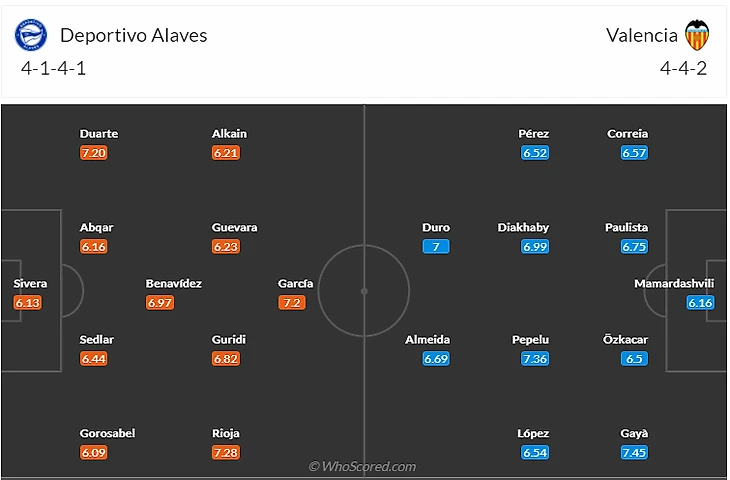The height and width of the screenshot is (480, 730).
Task: Select goalkeeper Sivera's name
Action: (30, 283)
